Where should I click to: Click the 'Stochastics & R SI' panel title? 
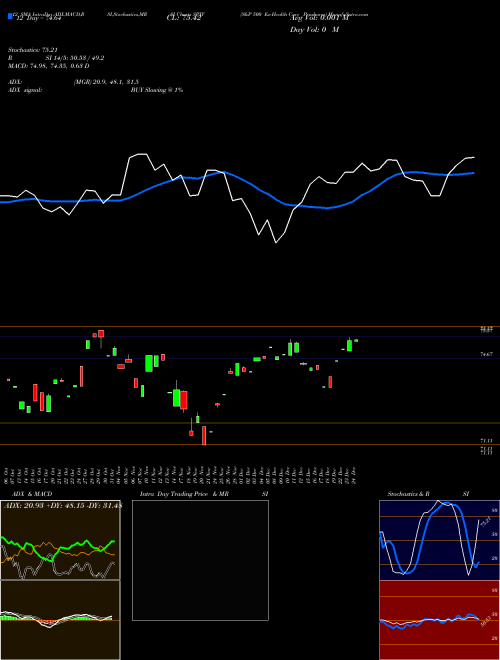[x=428, y=494]
